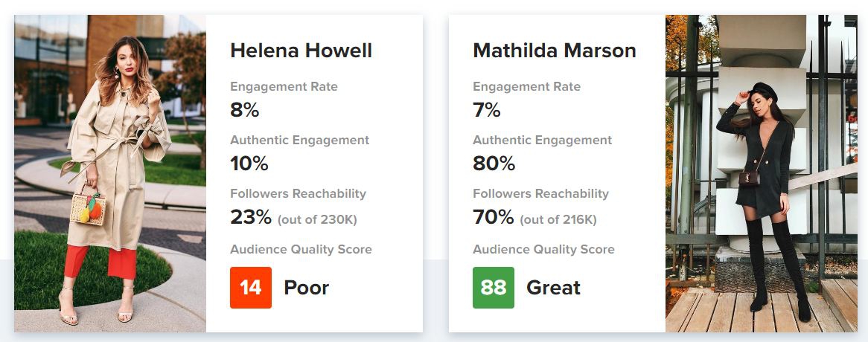Click the 'Great' quality rating text
The image size is (868, 342).
(x=553, y=288)
